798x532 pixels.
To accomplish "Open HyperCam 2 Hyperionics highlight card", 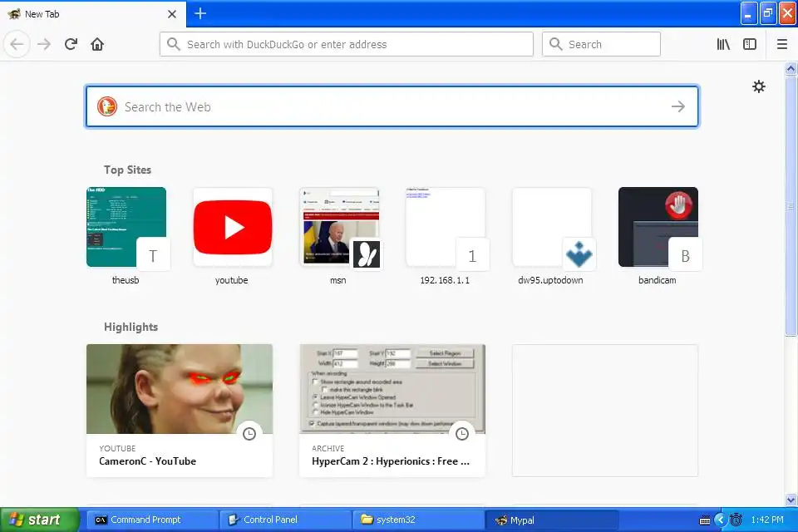I will 392,411.
